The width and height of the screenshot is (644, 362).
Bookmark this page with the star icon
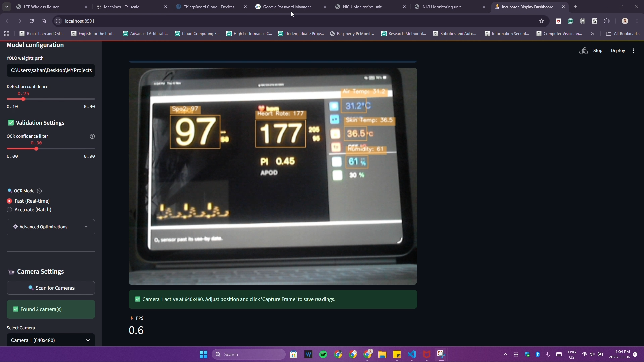point(541,21)
